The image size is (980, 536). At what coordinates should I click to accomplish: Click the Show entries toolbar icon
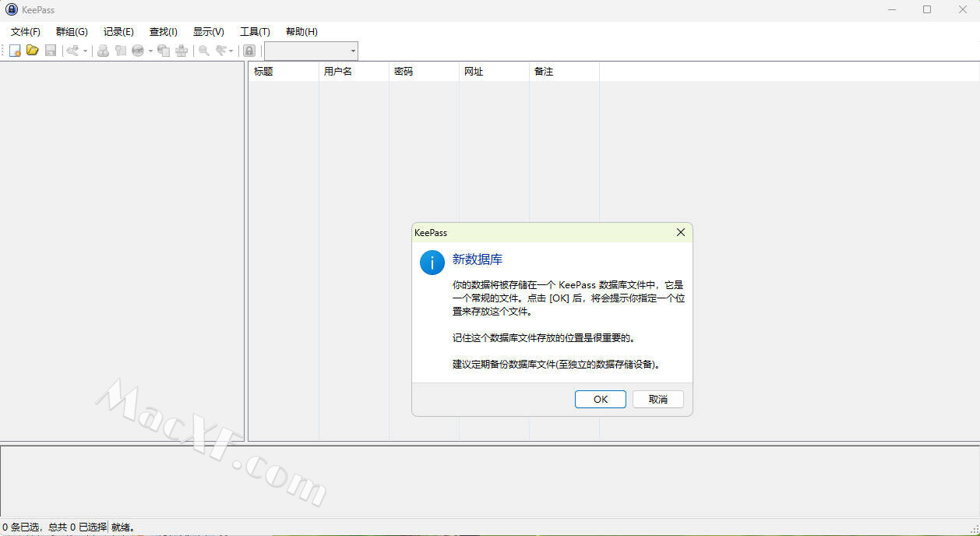pos(221,51)
